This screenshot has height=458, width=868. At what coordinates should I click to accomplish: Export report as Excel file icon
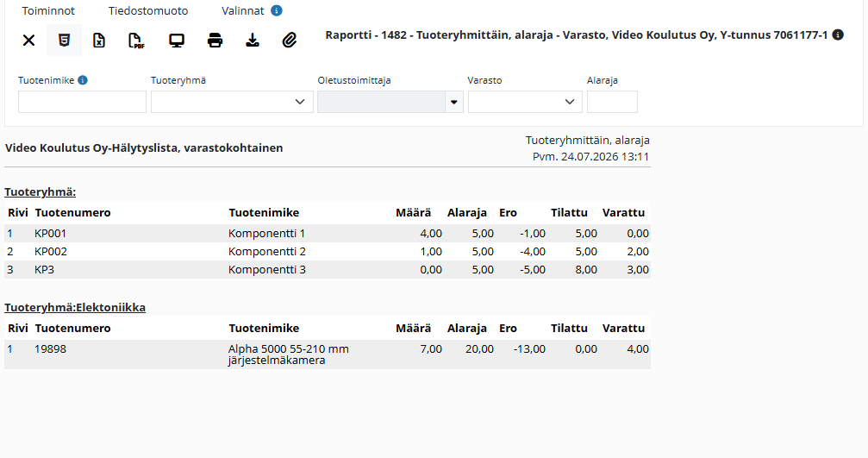point(99,41)
